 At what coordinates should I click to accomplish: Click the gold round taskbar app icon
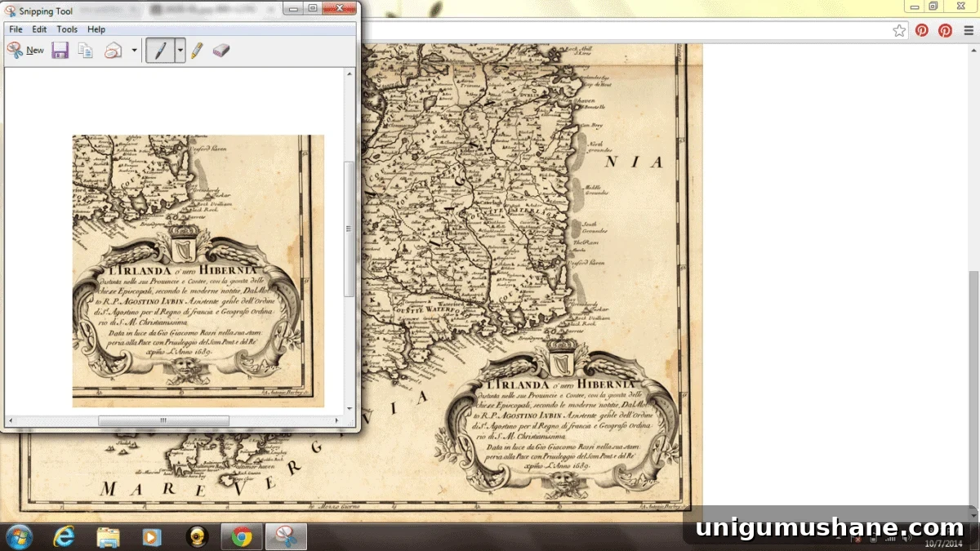pyautogui.click(x=197, y=536)
